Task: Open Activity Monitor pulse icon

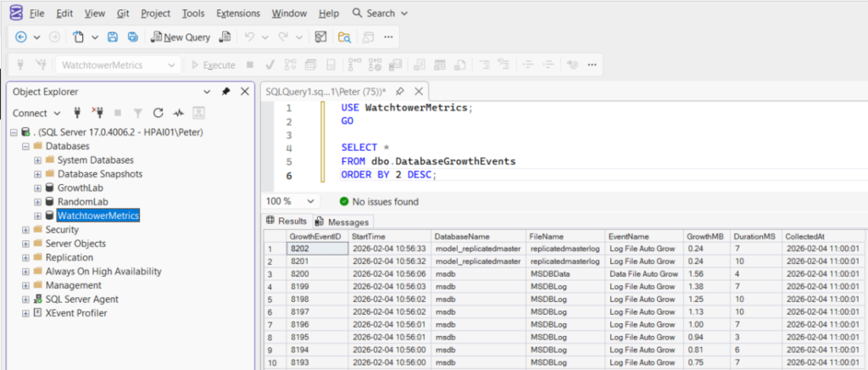Action: (x=178, y=113)
